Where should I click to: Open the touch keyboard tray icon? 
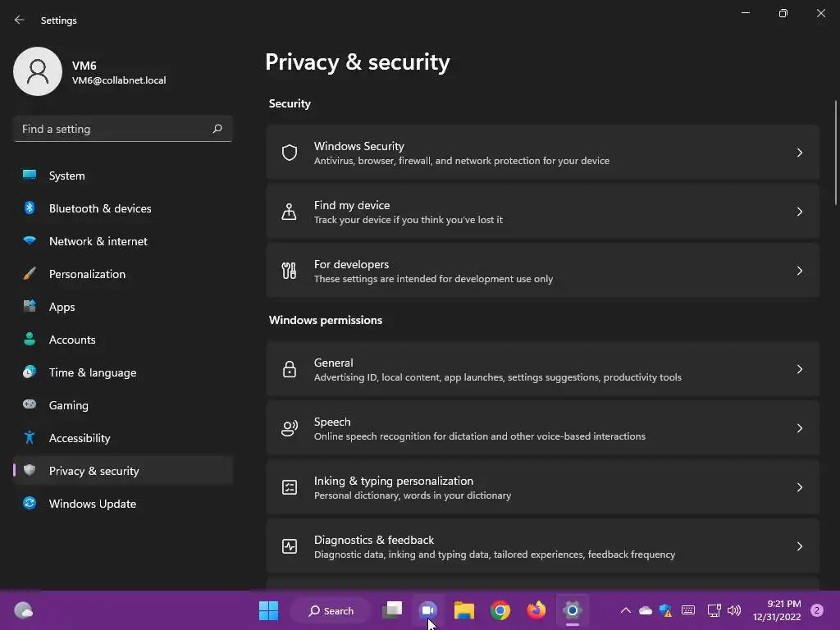(688, 610)
